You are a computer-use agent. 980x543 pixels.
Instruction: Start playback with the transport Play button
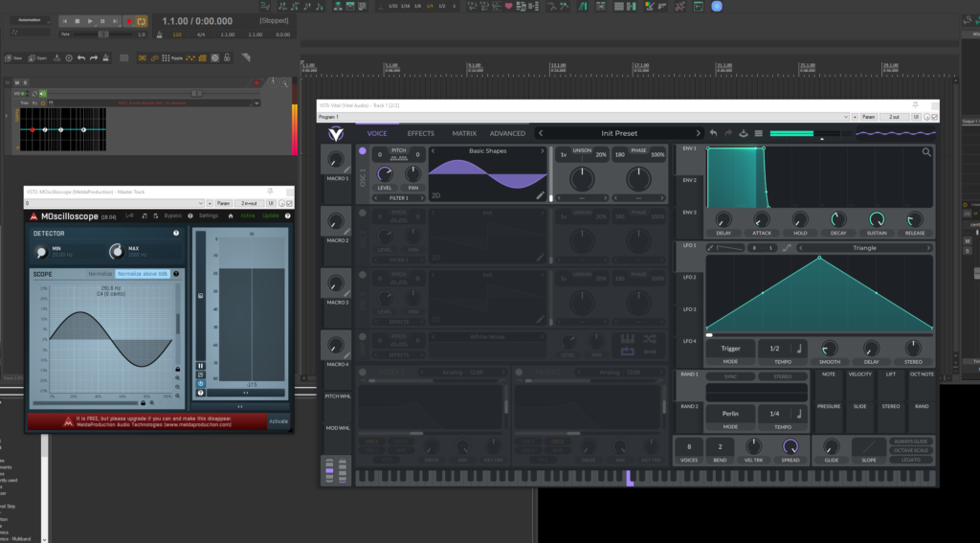click(90, 21)
